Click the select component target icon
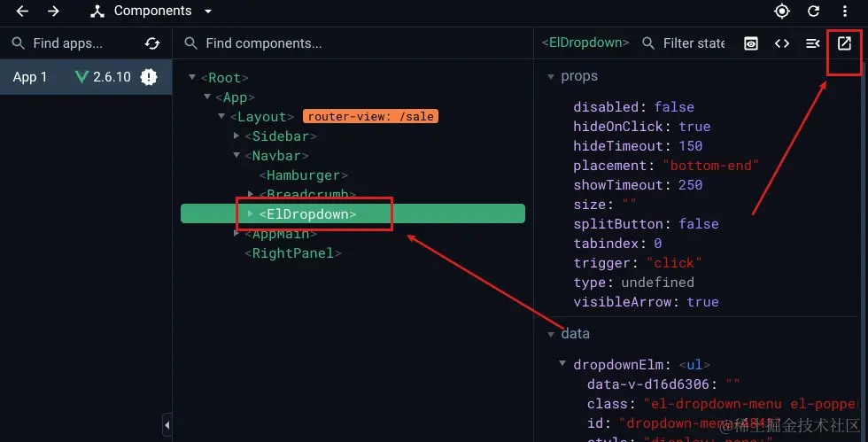Viewport: 868px width, 442px height. pos(781,12)
